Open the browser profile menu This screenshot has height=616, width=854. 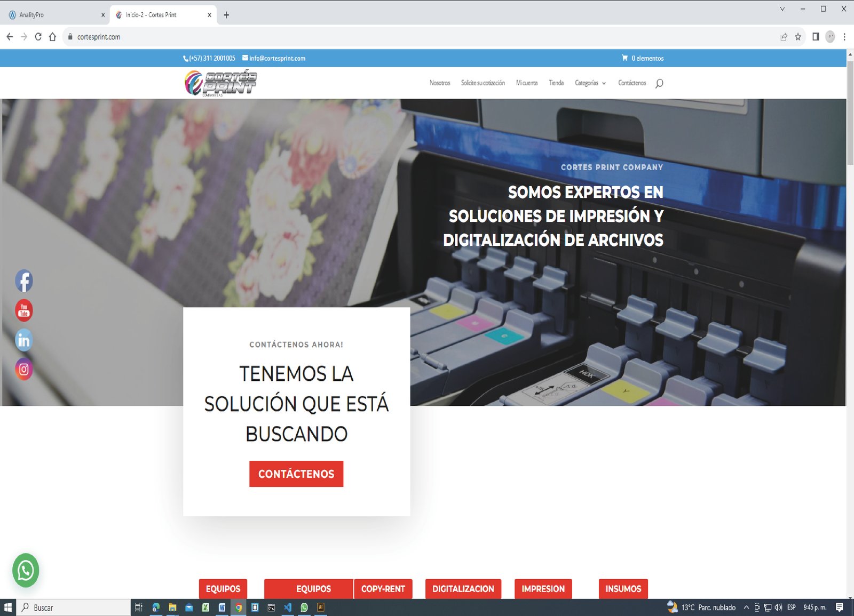829,37
